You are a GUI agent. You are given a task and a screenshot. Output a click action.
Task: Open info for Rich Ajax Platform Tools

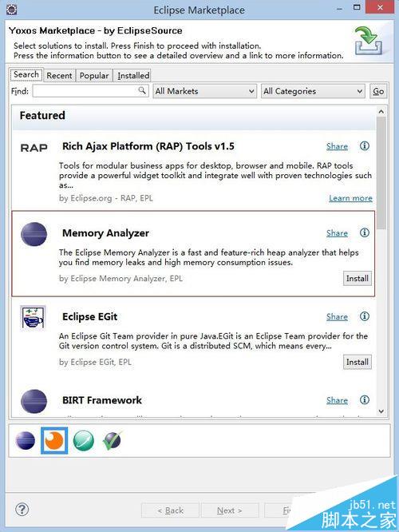click(x=365, y=146)
